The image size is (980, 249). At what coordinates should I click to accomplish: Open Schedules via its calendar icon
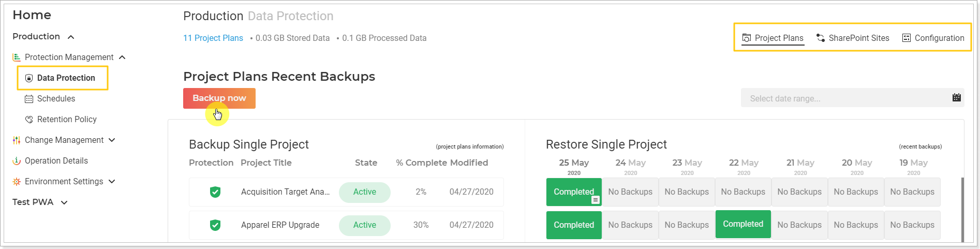click(x=29, y=99)
